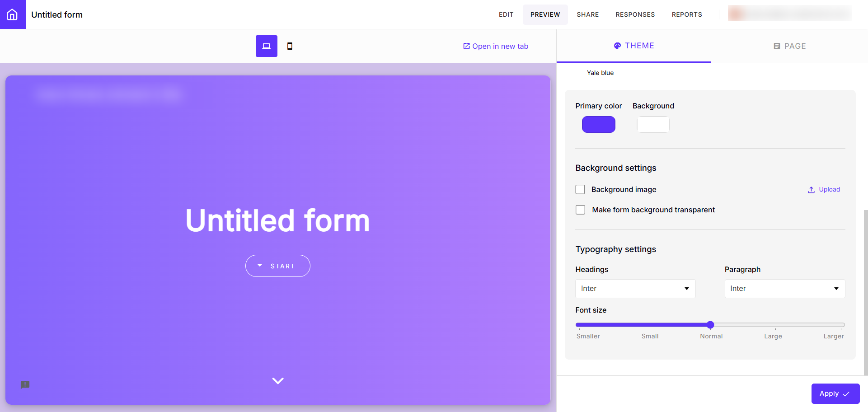This screenshot has width=868, height=412.
Task: Expand the START button dropdown arrow
Action: click(x=260, y=266)
